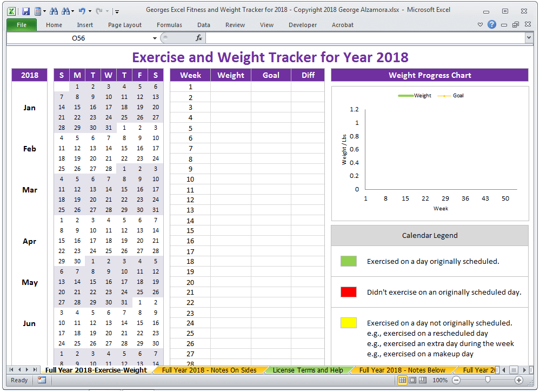This screenshot has width=540, height=392.
Task: Open the Formulas ribbon tab
Action: (x=169, y=25)
